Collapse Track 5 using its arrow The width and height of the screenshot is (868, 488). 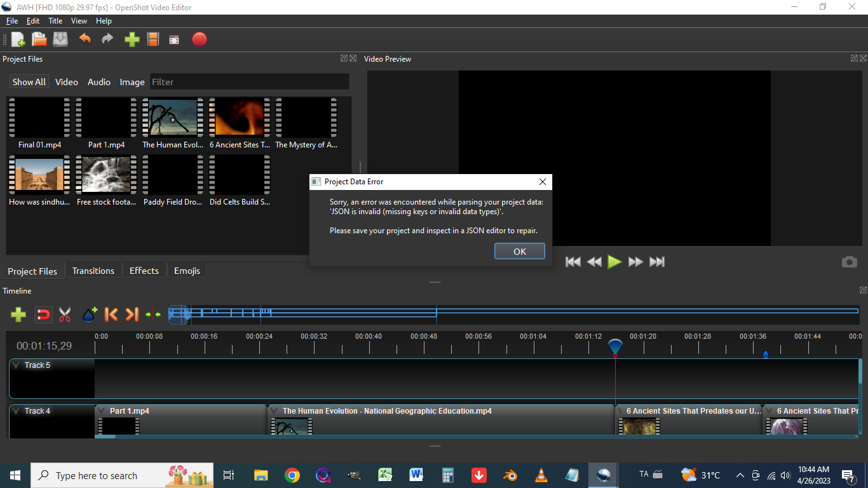pyautogui.click(x=15, y=365)
